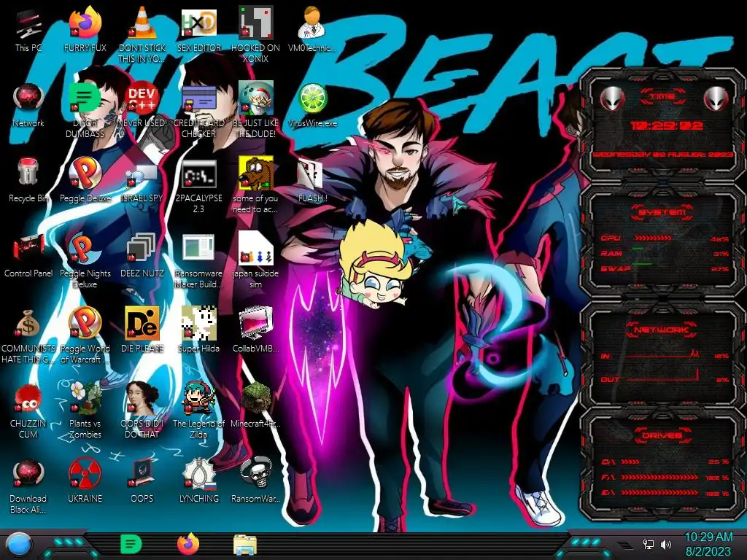The image size is (747, 560).
Task: Click the DRIVES widget header
Action: 662,435
